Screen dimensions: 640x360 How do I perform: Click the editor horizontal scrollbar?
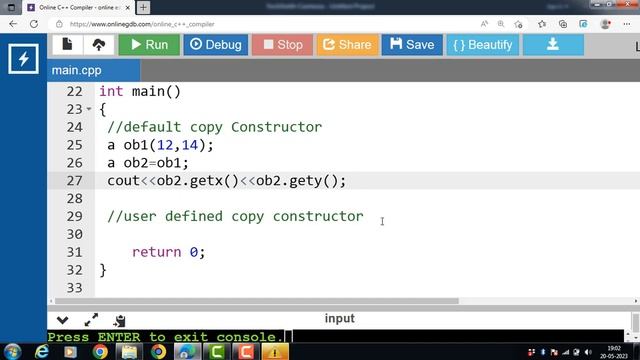pyautogui.click(x=256, y=301)
